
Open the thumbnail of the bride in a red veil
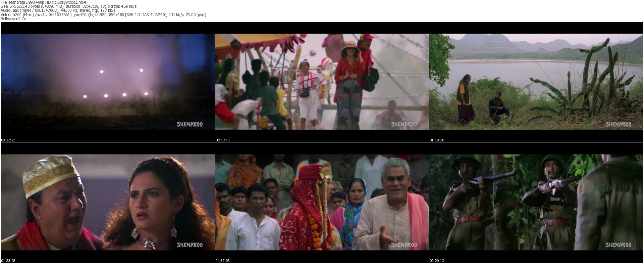[322, 203]
